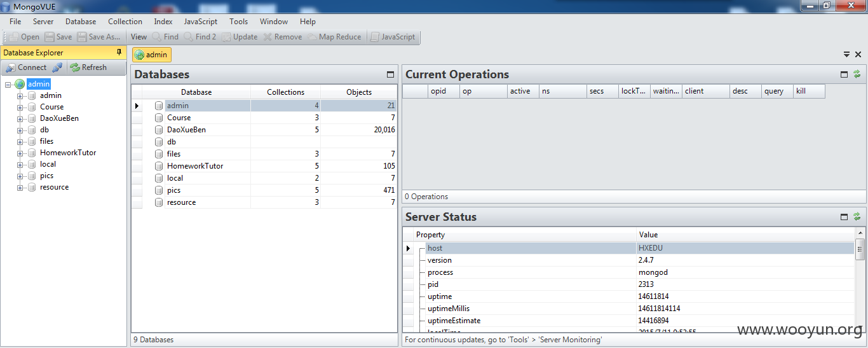Click the Remove toolbar button
868x348 pixels.
click(x=283, y=37)
